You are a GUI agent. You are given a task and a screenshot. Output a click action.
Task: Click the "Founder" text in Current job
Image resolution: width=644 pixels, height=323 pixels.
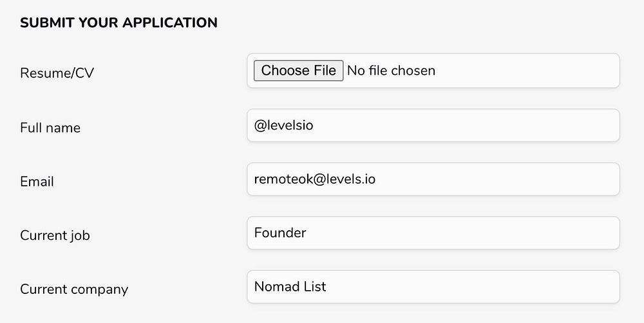tap(280, 233)
